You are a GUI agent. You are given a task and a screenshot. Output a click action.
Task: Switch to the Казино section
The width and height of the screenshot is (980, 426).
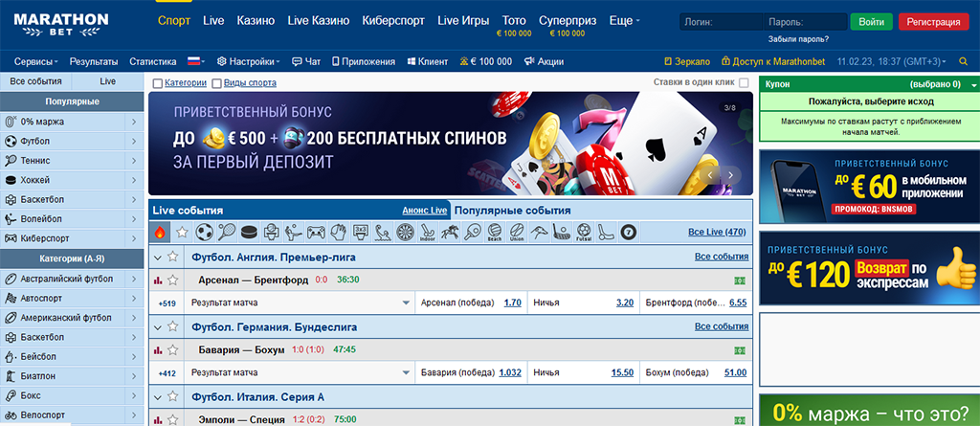tap(256, 21)
